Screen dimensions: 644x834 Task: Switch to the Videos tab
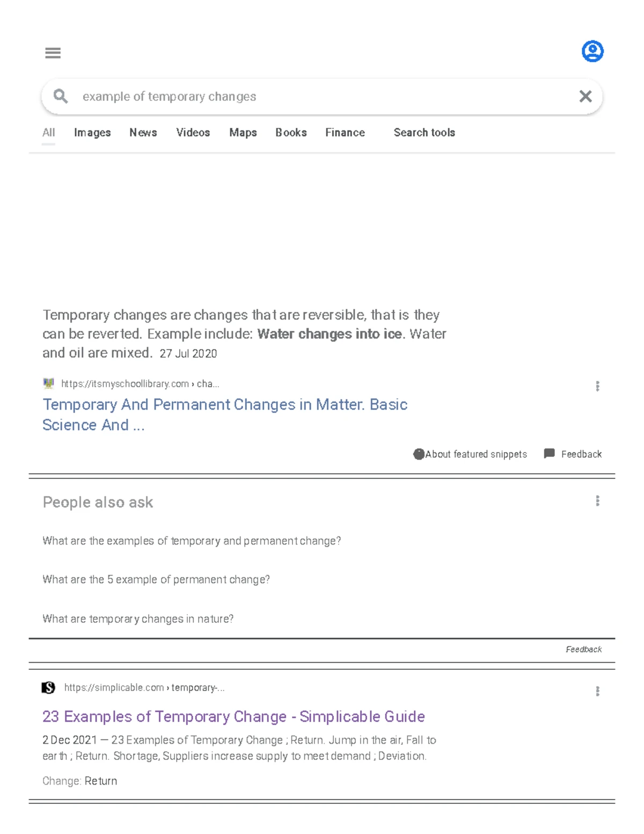[x=193, y=133]
